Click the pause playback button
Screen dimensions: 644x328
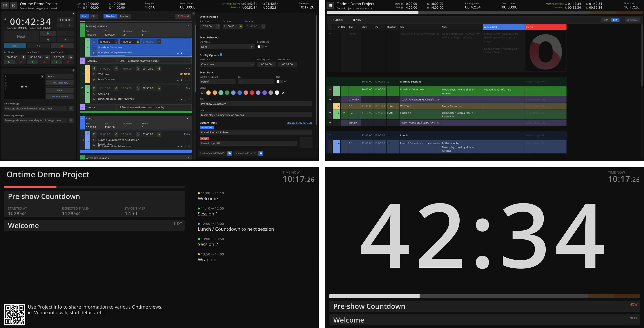click(x=65, y=33)
